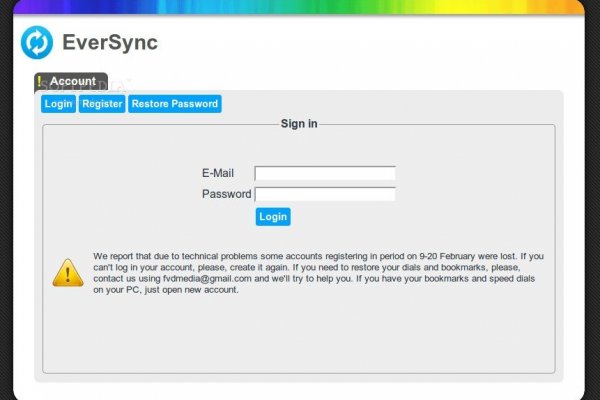
Task: Switch to the Register tab
Action: click(102, 104)
